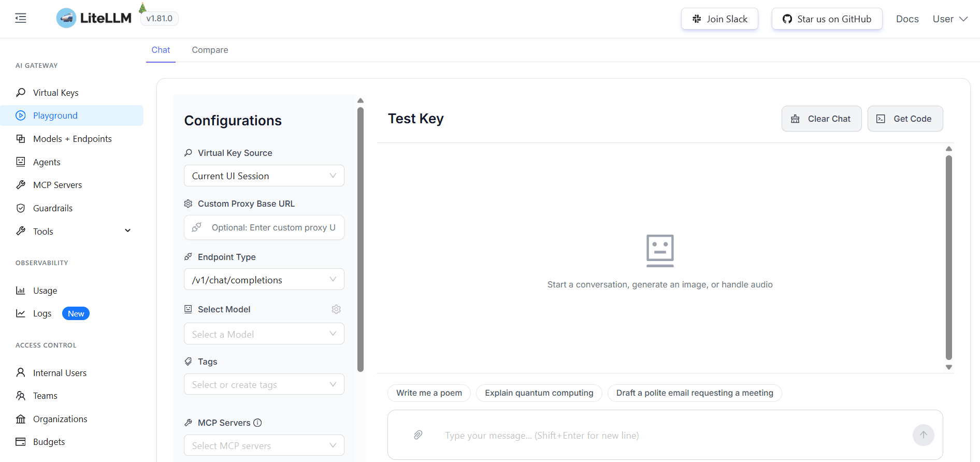Image resolution: width=980 pixels, height=462 pixels.
Task: Open Virtual Keys in the sidebar
Action: [x=73, y=93]
